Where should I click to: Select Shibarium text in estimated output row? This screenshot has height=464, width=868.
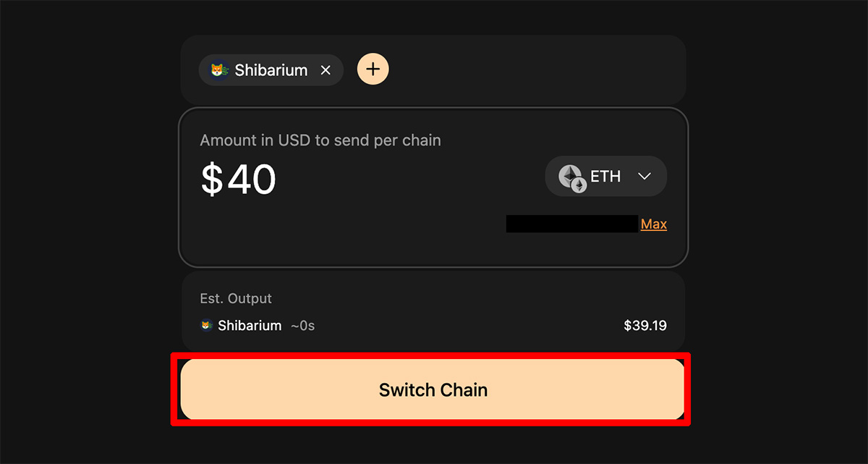(x=250, y=326)
